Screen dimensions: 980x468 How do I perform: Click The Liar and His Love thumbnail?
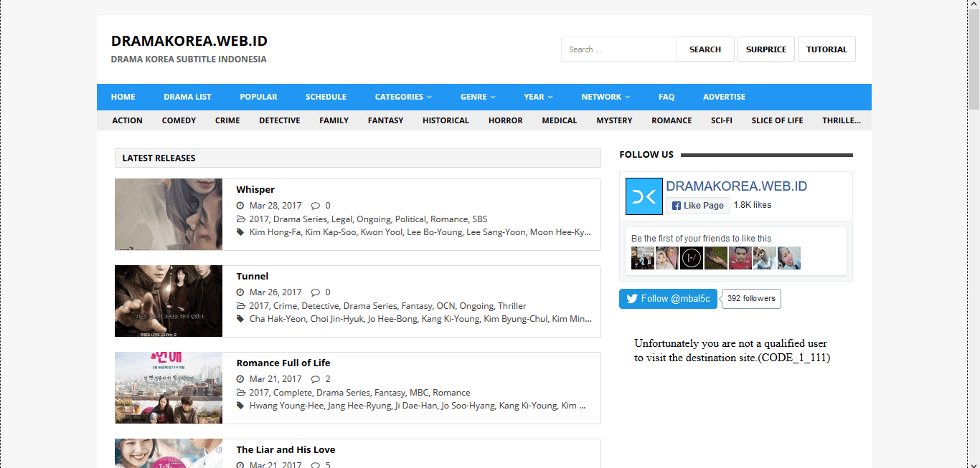coord(169,453)
